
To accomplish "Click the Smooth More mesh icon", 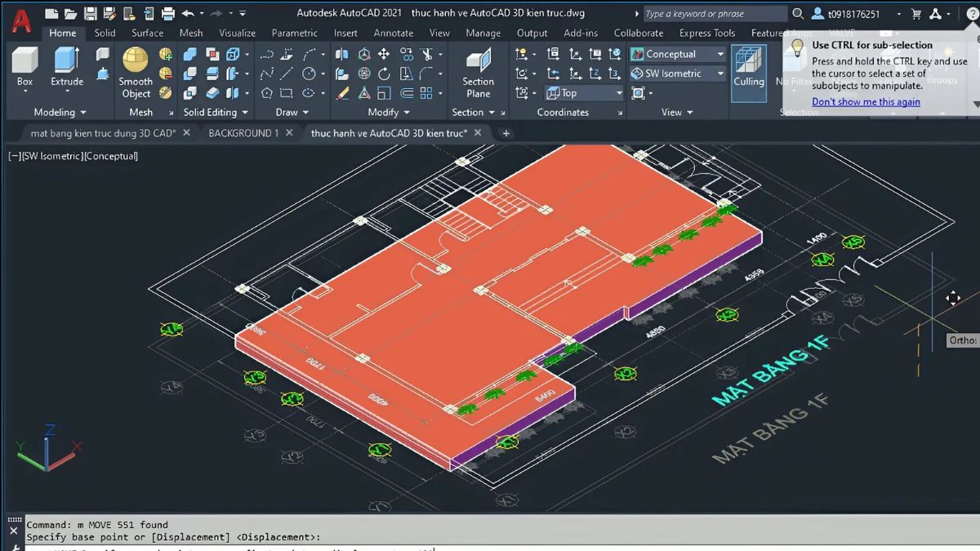I will pyautogui.click(x=166, y=55).
